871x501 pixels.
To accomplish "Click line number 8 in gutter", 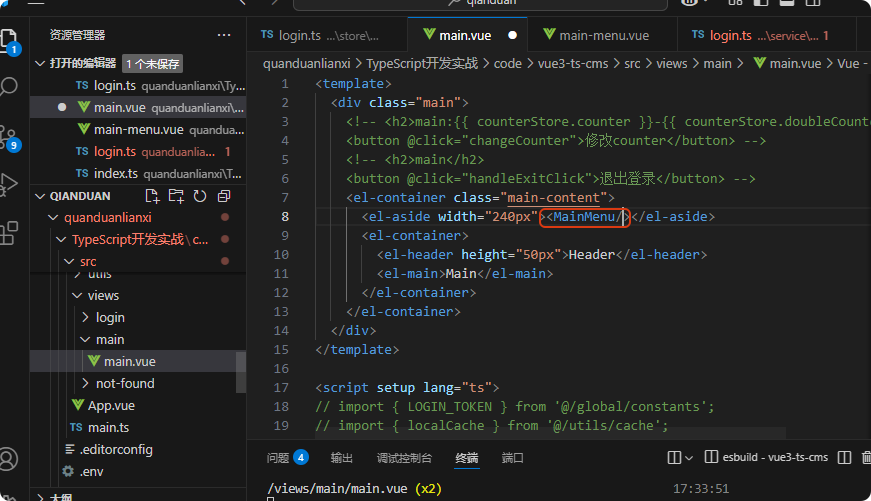I will [x=285, y=217].
